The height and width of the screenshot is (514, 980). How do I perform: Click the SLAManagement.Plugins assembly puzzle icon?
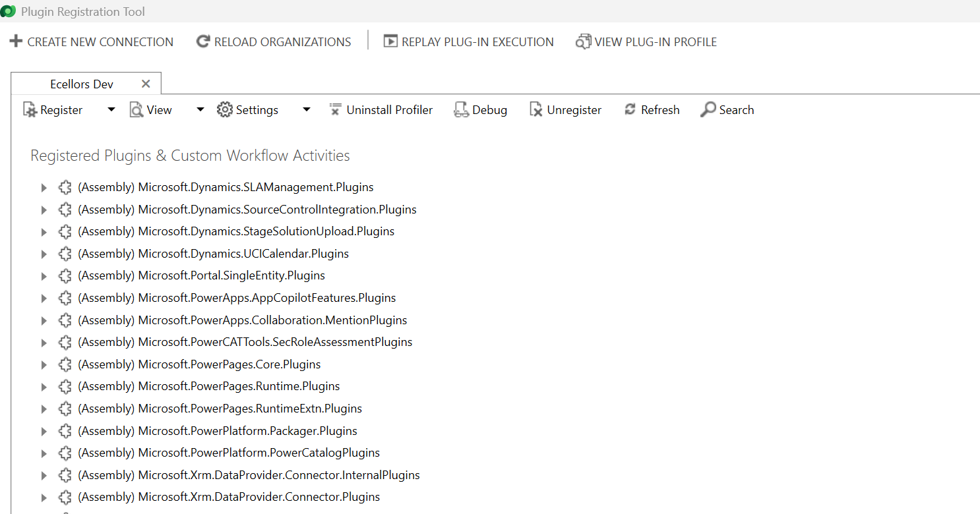(x=65, y=188)
